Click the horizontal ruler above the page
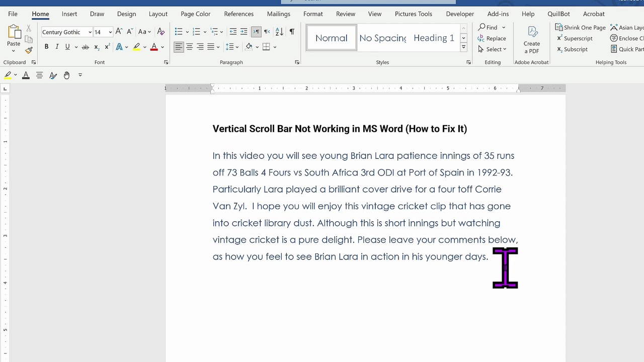 coord(365,88)
